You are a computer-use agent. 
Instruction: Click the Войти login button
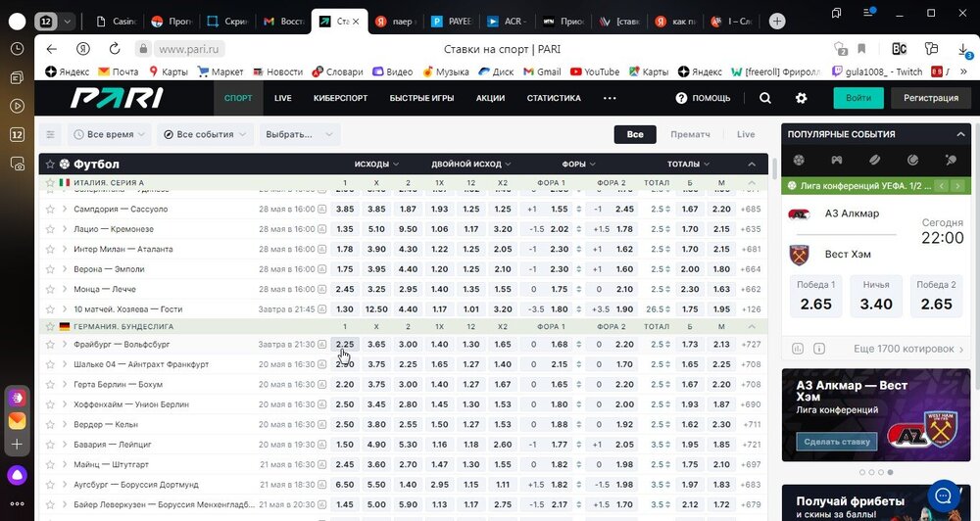click(858, 98)
